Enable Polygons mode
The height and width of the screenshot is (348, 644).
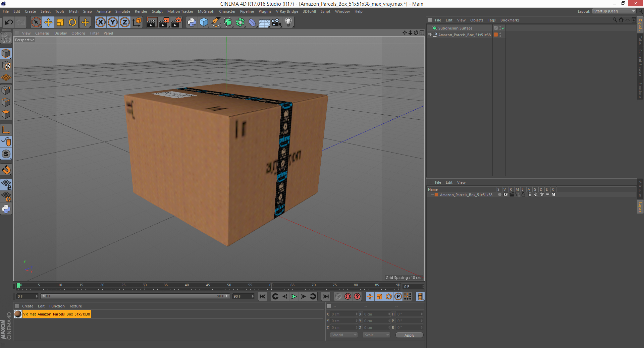pyautogui.click(x=6, y=114)
